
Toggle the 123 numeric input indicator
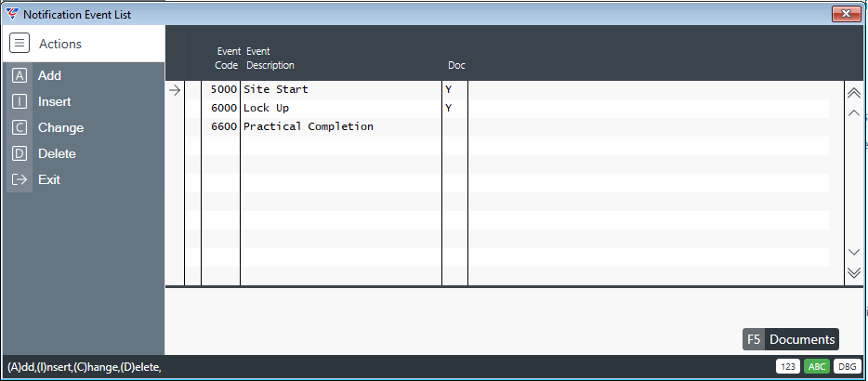point(788,366)
